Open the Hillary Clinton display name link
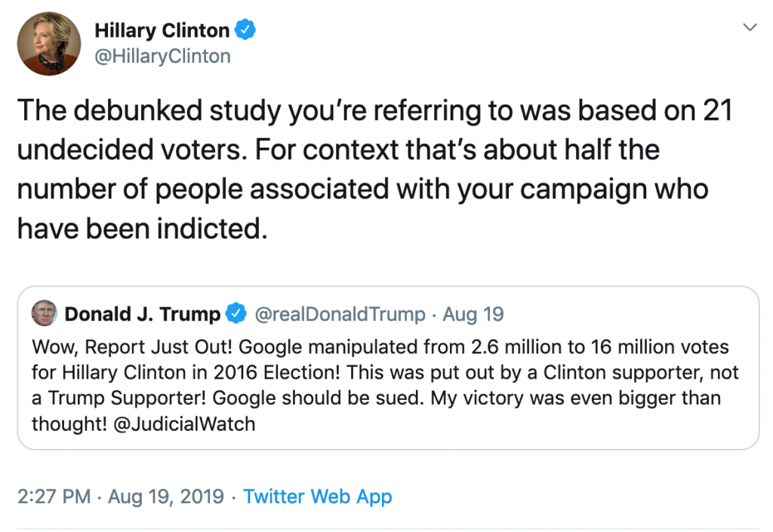Image resolution: width=773 pixels, height=532 pixels. point(162,30)
